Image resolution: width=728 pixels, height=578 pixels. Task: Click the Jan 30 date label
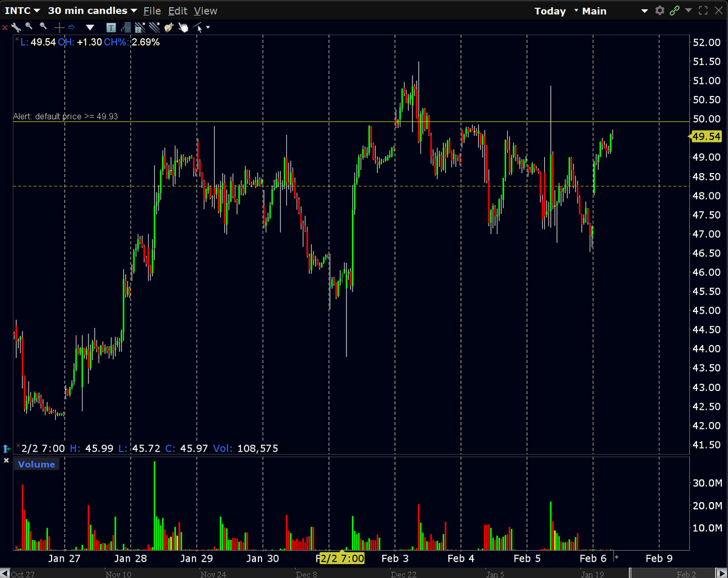(263, 558)
